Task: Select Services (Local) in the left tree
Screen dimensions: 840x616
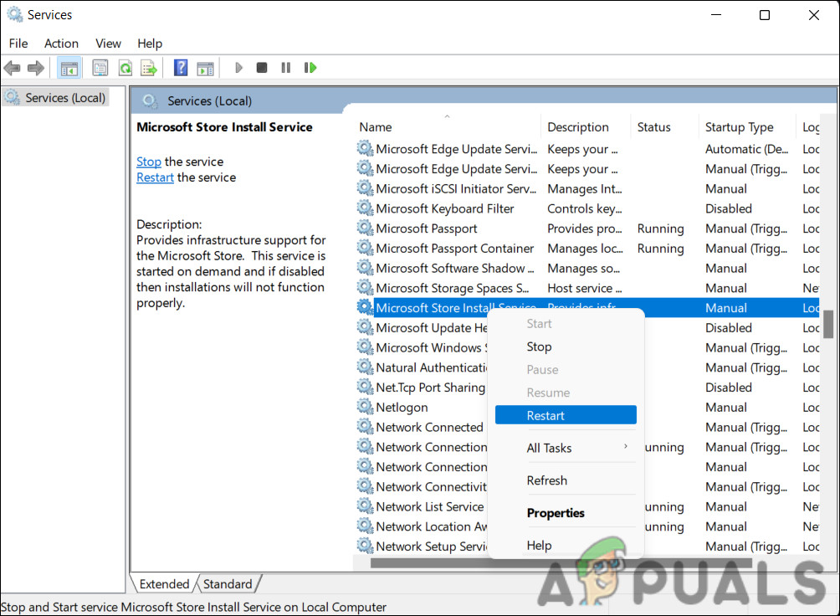Action: pos(64,98)
